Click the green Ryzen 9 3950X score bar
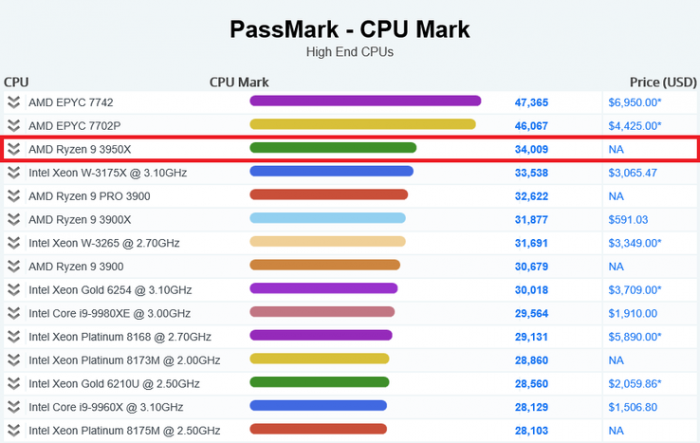The width and height of the screenshot is (700, 443). pyautogui.click(x=333, y=148)
